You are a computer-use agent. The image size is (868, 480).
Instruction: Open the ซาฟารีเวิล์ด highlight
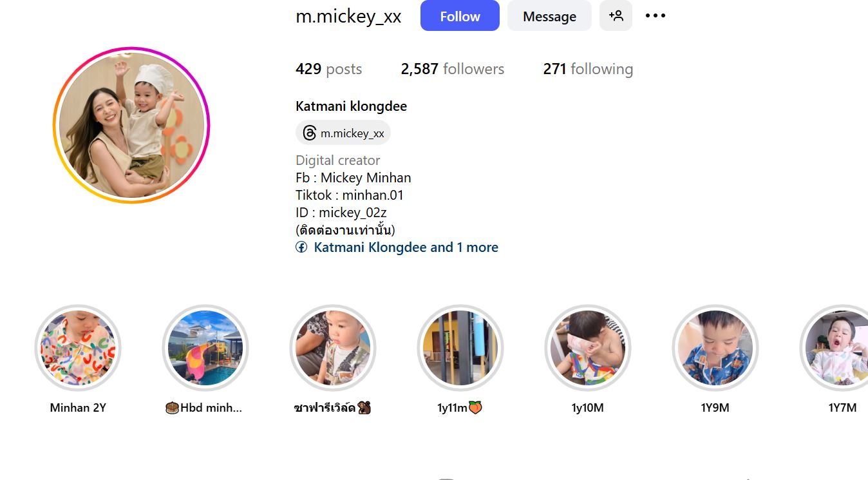tap(333, 348)
